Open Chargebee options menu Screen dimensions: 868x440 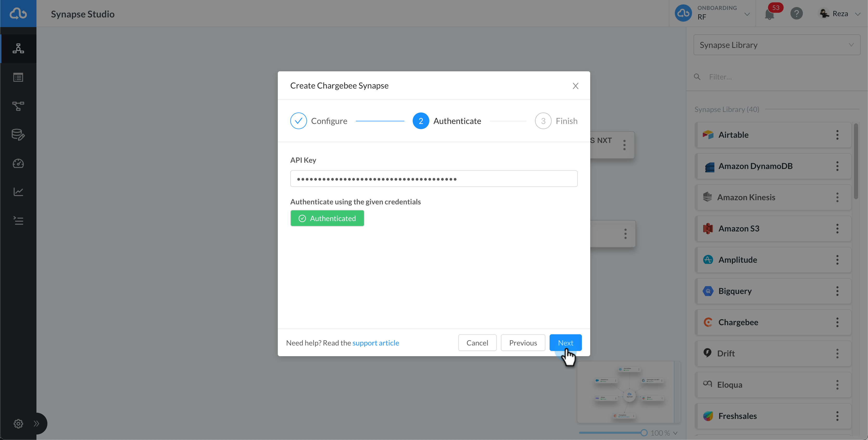coord(837,322)
